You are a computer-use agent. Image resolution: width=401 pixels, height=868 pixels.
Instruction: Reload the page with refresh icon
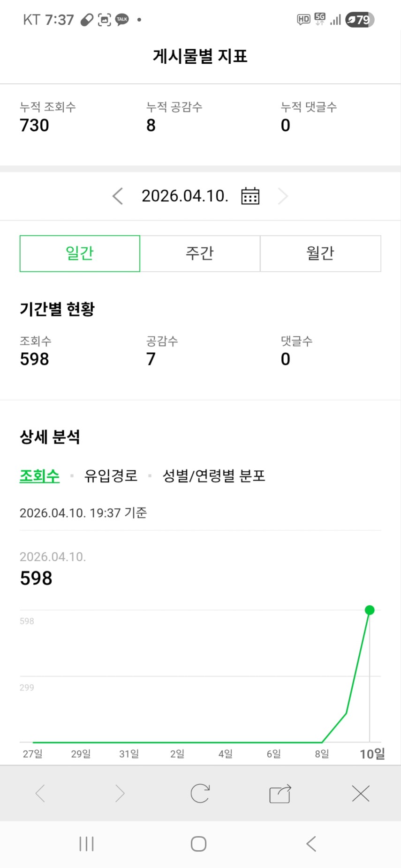tap(200, 794)
